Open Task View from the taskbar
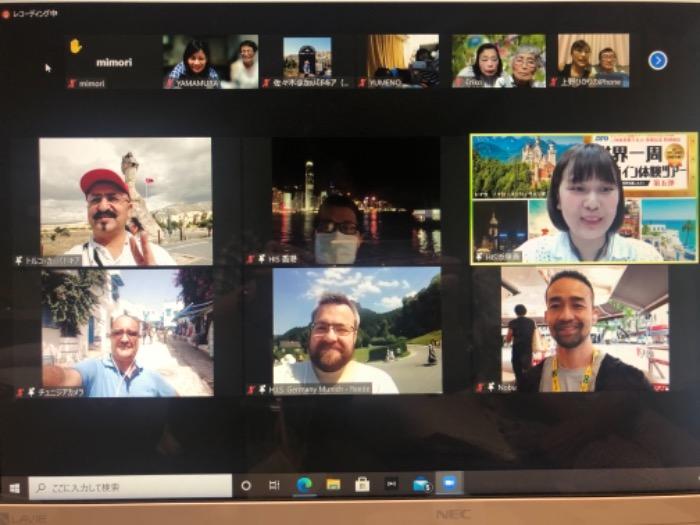The width and height of the screenshot is (700, 525). [x=274, y=486]
